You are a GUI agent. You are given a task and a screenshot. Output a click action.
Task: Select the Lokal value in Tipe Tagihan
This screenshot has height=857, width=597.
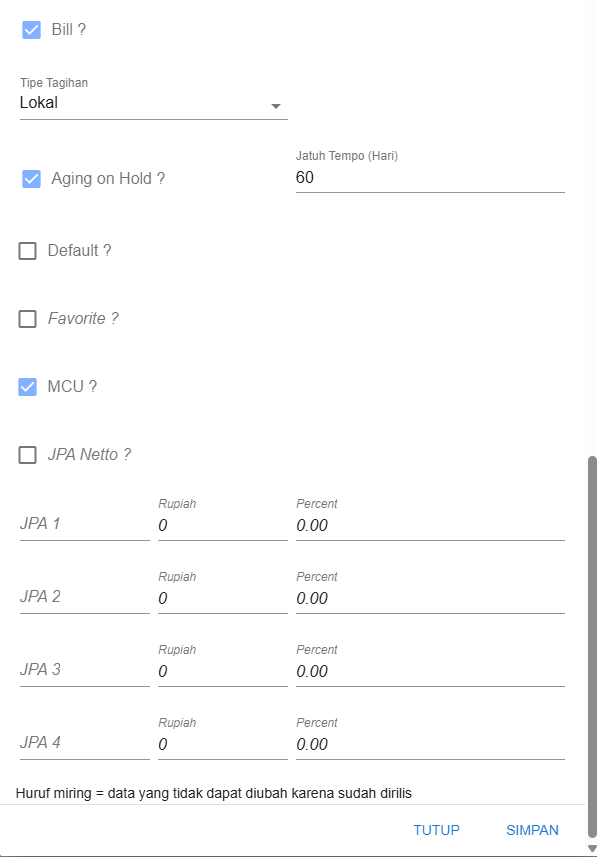click(39, 103)
